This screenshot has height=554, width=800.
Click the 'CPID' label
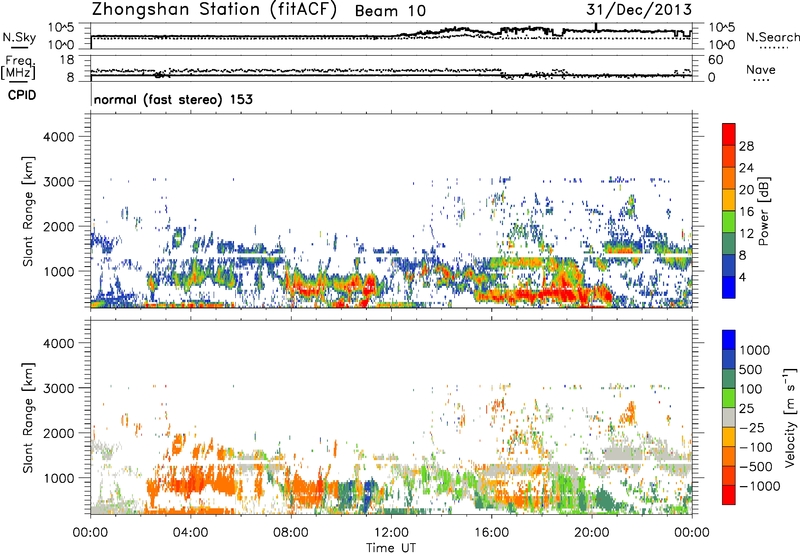[21, 95]
